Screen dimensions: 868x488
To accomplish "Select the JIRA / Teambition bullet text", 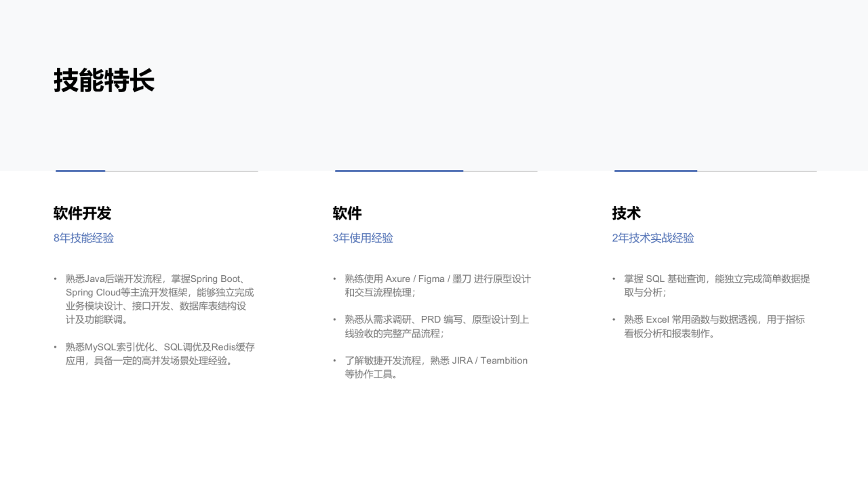I will coord(436,367).
